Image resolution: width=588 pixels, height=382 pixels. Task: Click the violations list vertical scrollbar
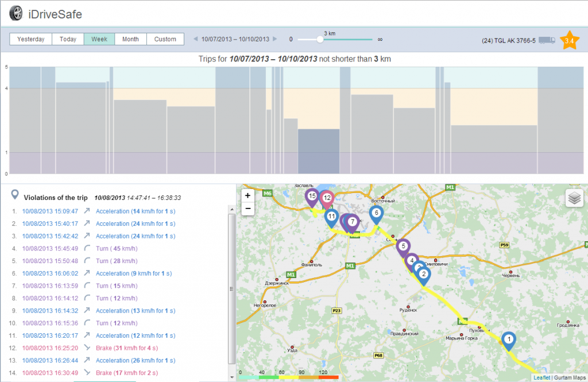tap(231, 287)
